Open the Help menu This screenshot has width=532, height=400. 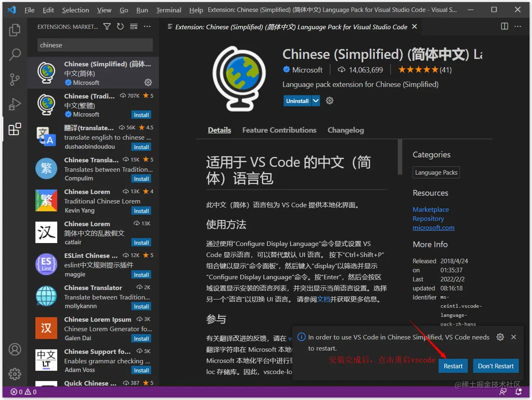(x=196, y=10)
